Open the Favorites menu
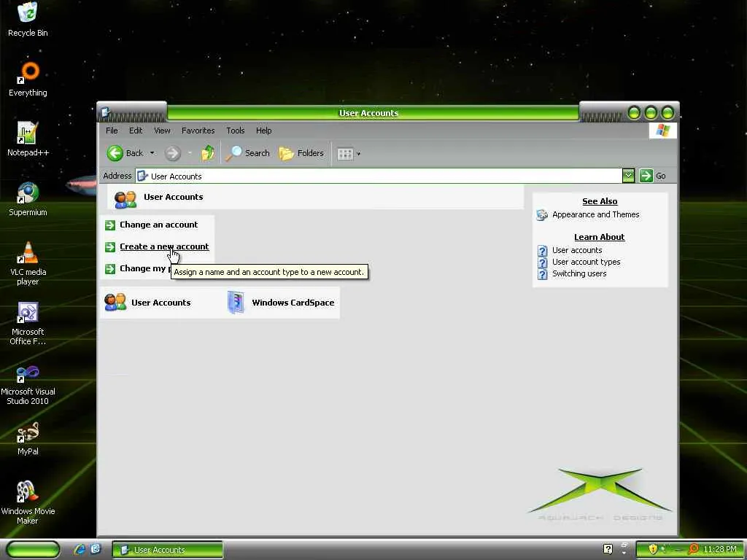 click(x=198, y=131)
